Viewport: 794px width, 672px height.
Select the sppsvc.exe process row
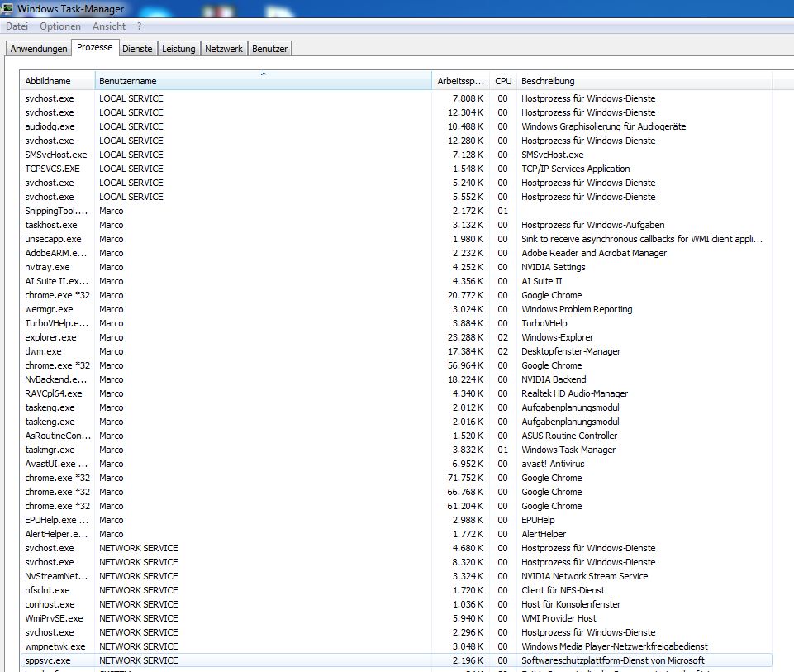click(x=397, y=660)
